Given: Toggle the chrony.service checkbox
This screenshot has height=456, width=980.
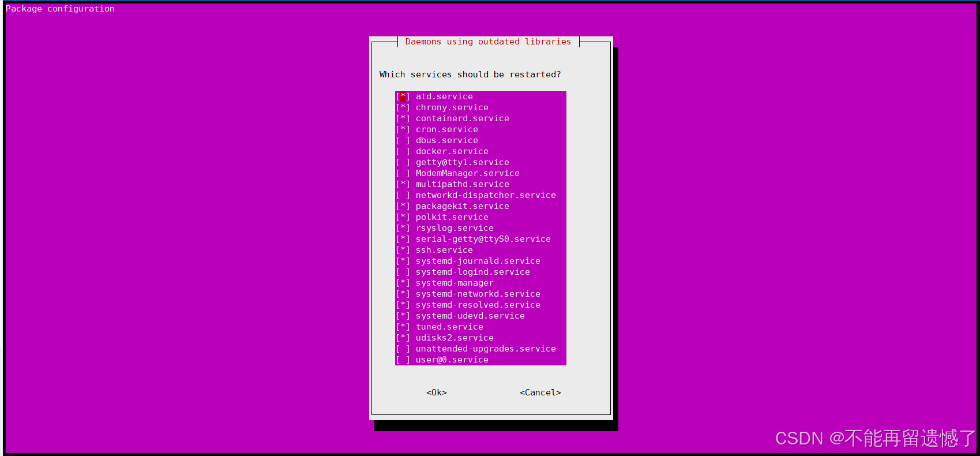Looking at the screenshot, I should pos(403,107).
